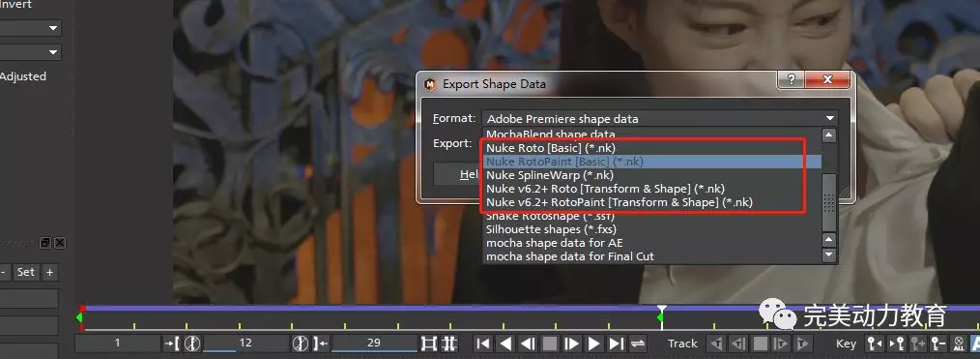Click the reset in-point icon beside frame 12

pos(192,344)
